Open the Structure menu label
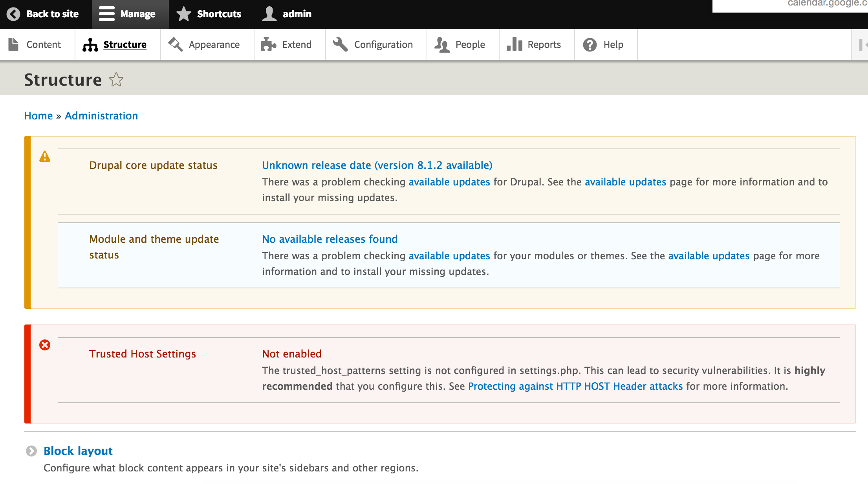 (125, 45)
